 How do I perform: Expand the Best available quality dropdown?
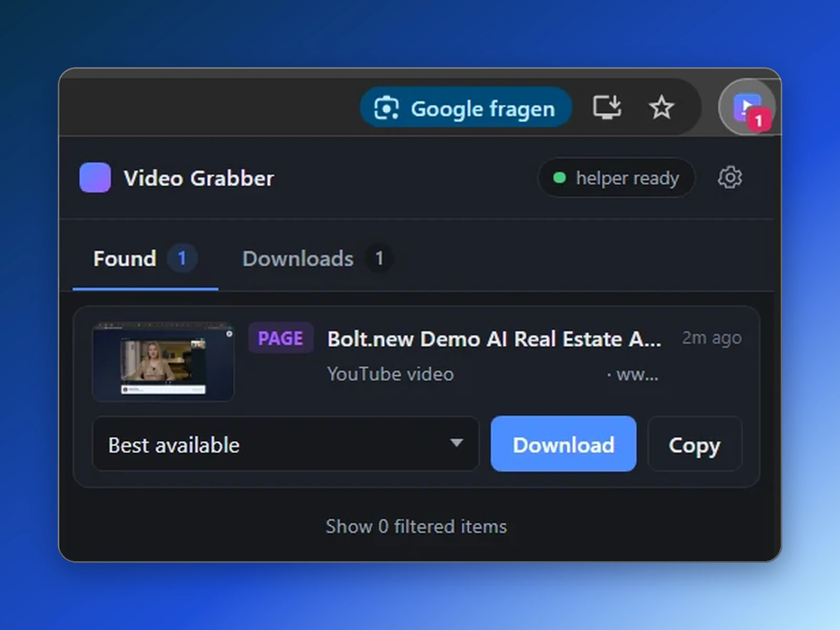point(285,444)
